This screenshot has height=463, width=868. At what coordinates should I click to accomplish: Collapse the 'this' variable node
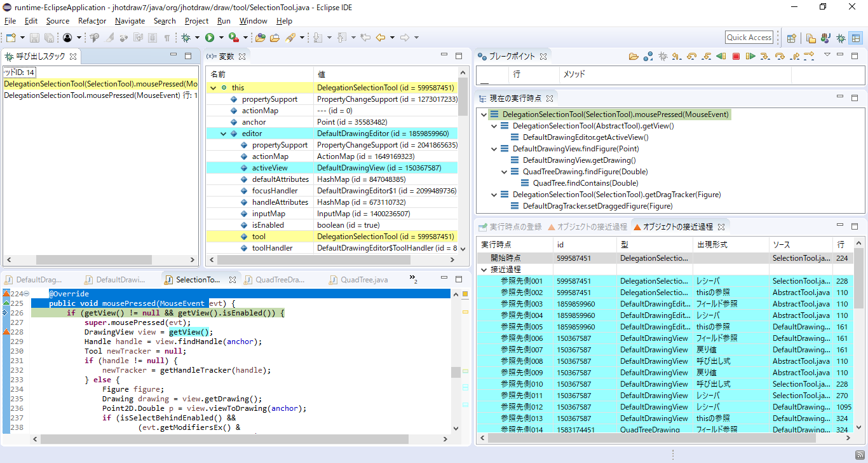(213, 88)
